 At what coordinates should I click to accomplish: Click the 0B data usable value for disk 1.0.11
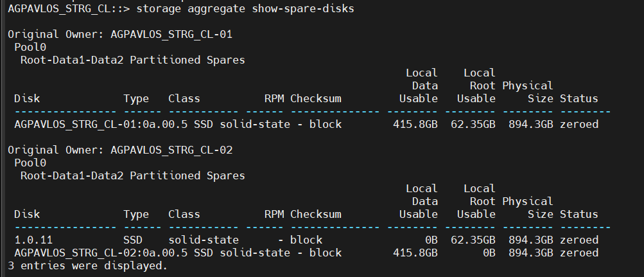pyautogui.click(x=431, y=240)
